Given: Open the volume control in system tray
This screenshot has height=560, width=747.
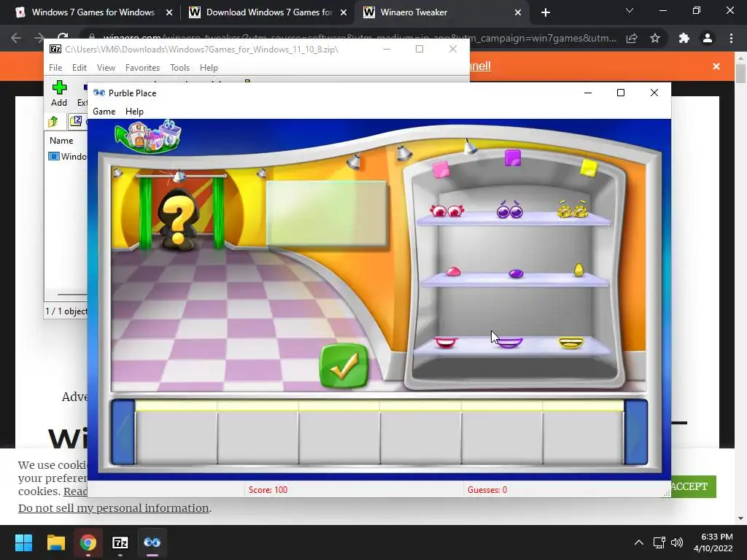Looking at the screenshot, I should (x=677, y=542).
